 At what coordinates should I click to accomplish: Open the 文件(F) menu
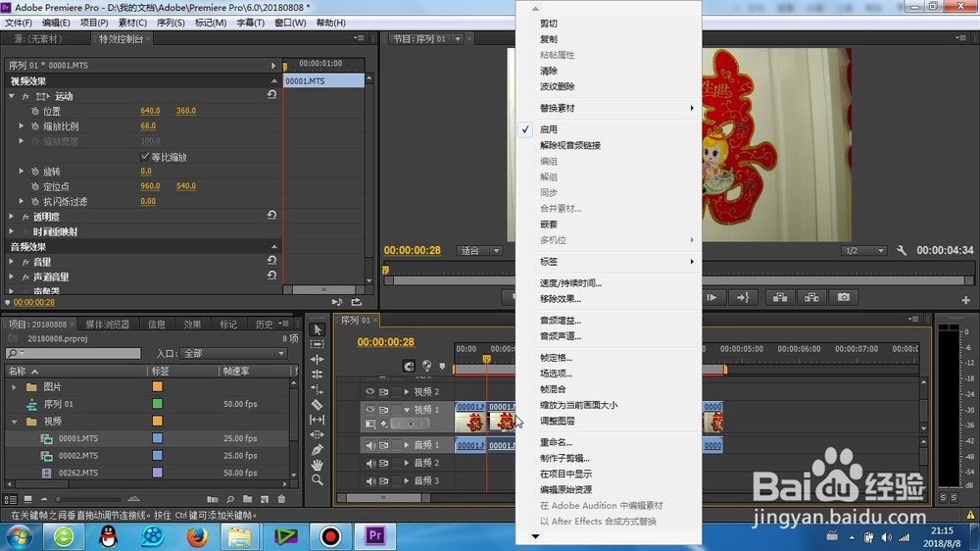(x=18, y=23)
